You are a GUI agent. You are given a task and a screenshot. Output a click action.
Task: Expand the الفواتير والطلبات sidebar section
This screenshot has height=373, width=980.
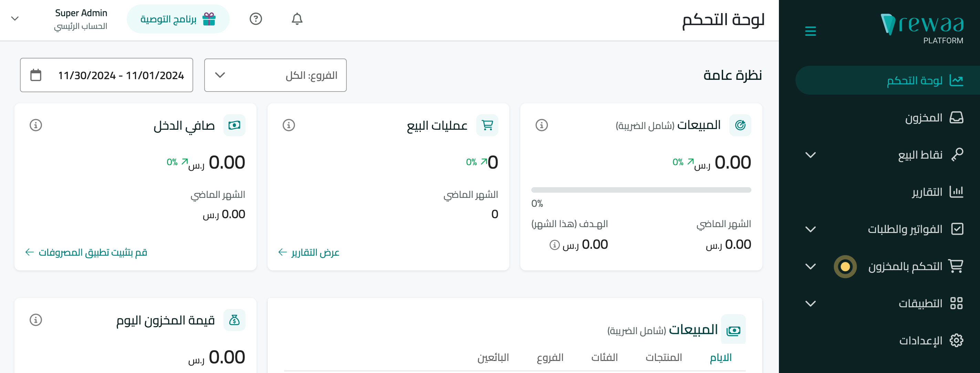(810, 229)
